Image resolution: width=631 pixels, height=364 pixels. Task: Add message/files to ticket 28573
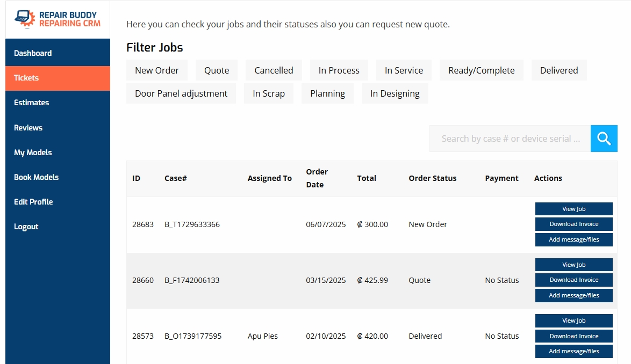(x=573, y=351)
